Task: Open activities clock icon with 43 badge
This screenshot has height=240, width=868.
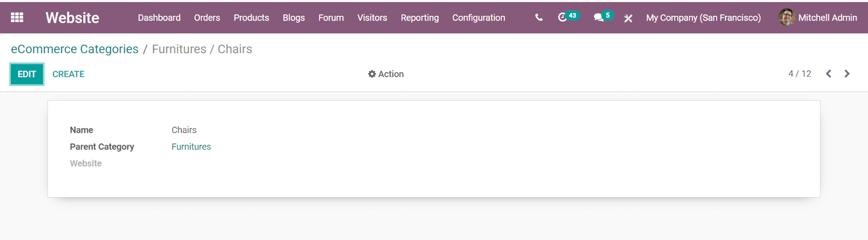Action: tap(568, 17)
